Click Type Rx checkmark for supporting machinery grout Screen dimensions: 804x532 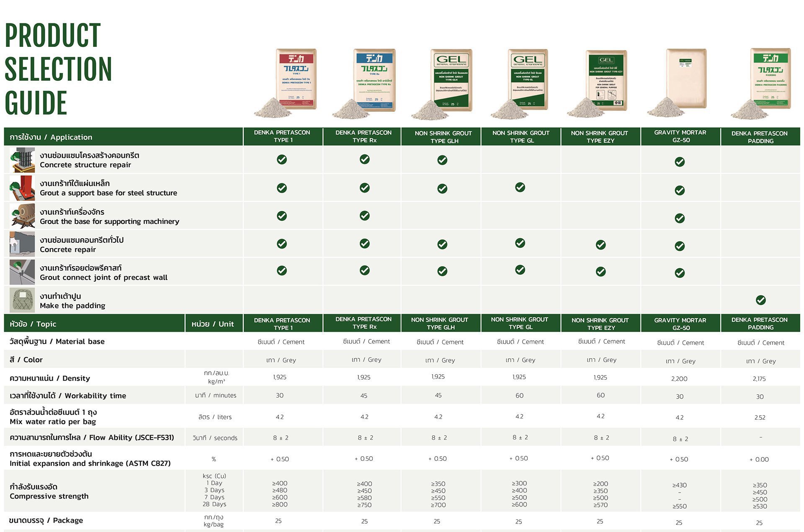tap(365, 216)
